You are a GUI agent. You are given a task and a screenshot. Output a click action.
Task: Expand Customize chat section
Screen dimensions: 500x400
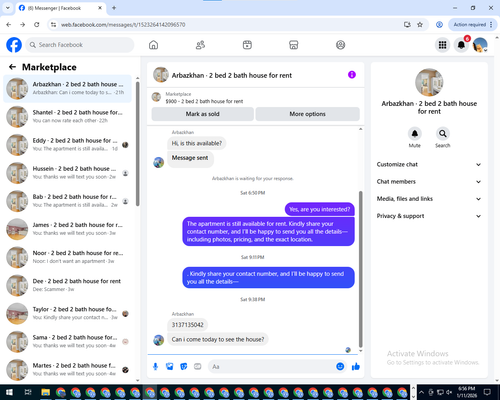[x=429, y=164]
